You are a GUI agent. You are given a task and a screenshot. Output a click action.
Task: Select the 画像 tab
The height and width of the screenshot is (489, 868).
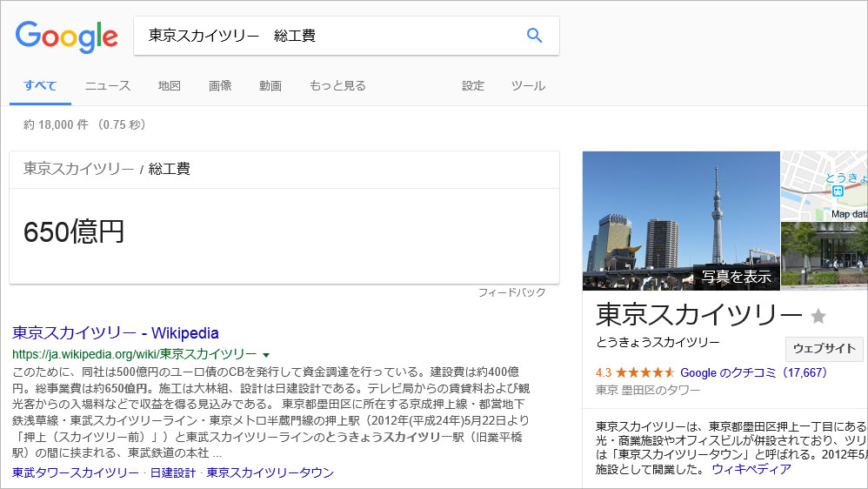(x=220, y=85)
